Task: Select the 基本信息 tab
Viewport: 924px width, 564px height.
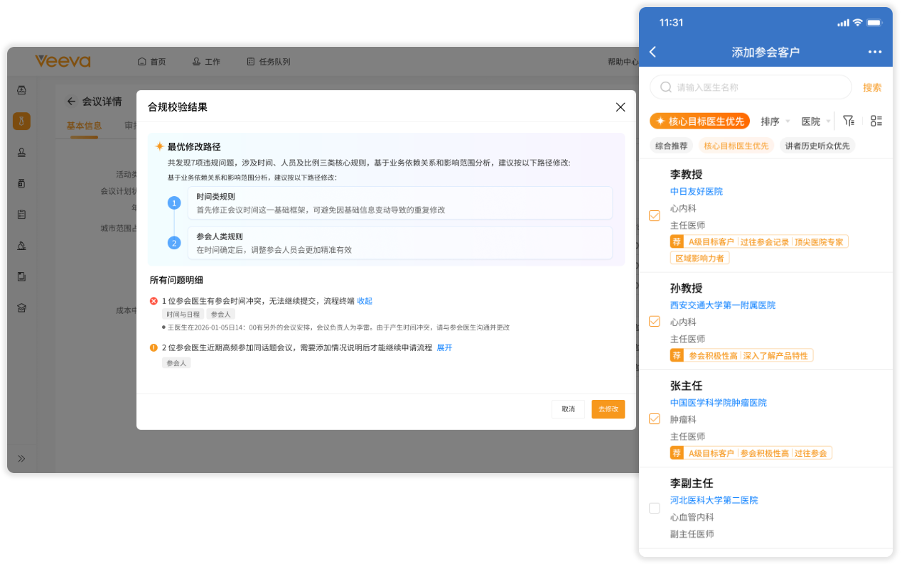Action: 84,126
